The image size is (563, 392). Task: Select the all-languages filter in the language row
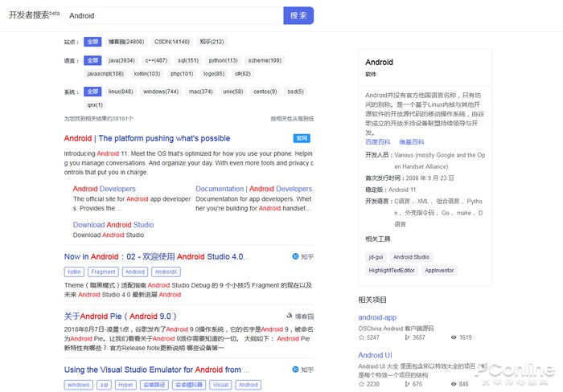pyautogui.click(x=92, y=60)
